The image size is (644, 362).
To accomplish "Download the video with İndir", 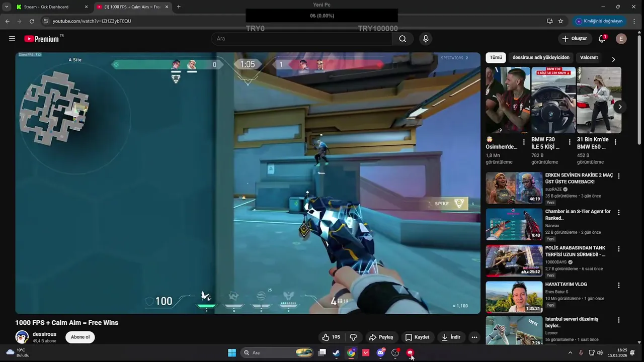I will 451,337.
